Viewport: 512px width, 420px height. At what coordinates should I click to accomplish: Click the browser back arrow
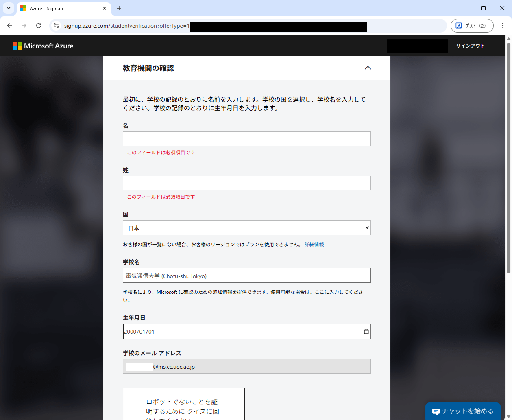pyautogui.click(x=9, y=26)
